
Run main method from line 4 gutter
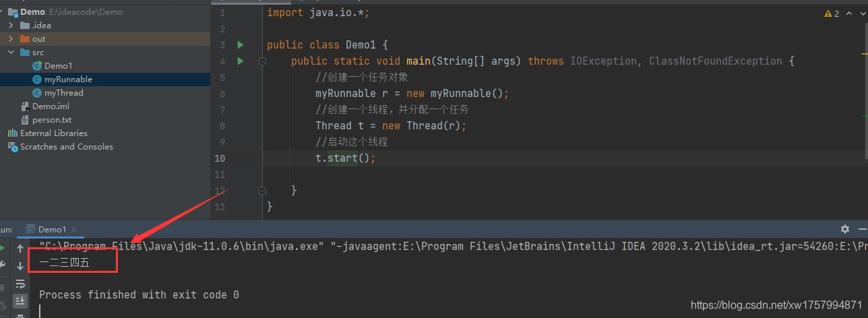click(x=240, y=61)
